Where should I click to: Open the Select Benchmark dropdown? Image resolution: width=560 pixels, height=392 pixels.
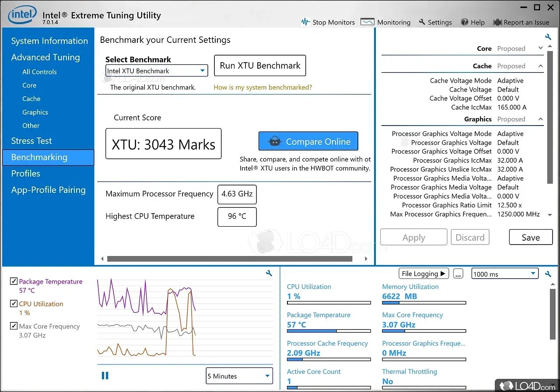point(157,70)
